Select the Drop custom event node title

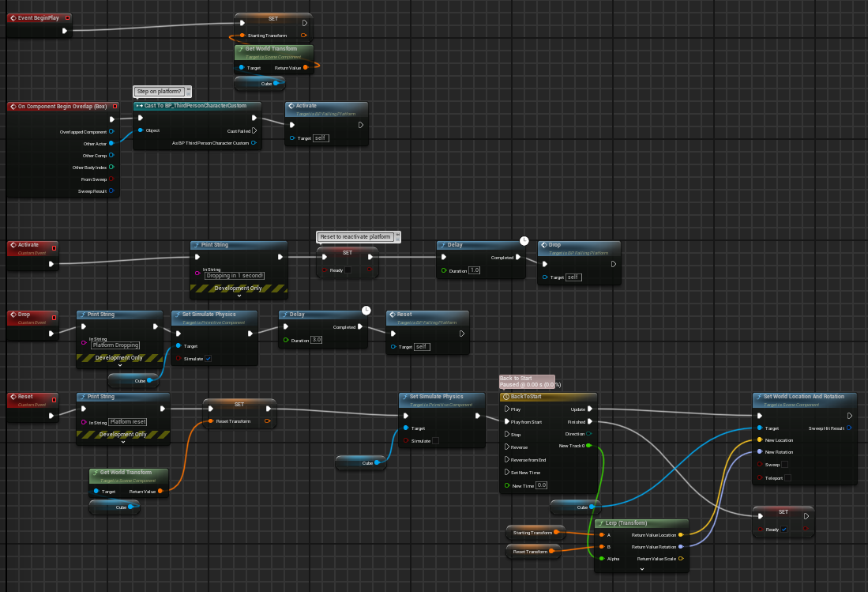24,315
